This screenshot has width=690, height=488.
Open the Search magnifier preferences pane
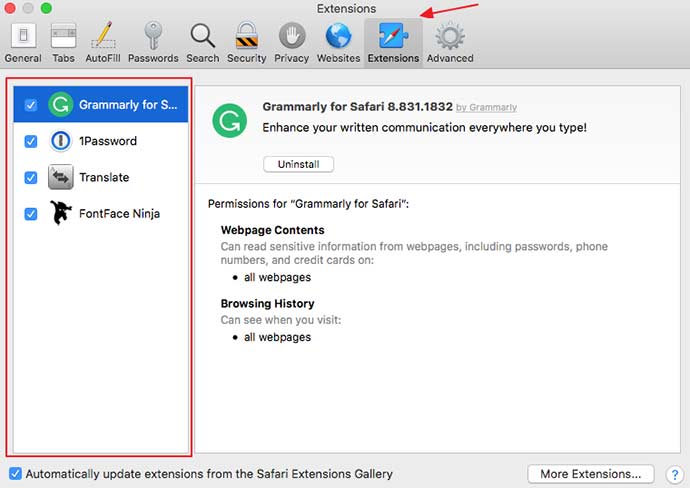202,43
